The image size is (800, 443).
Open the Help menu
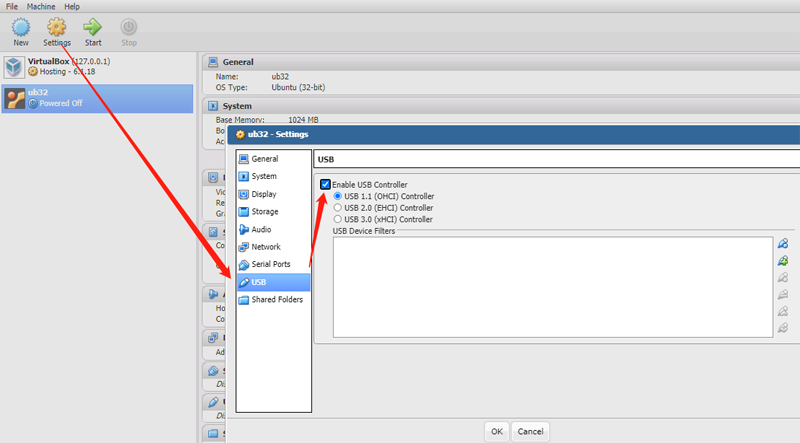point(72,7)
